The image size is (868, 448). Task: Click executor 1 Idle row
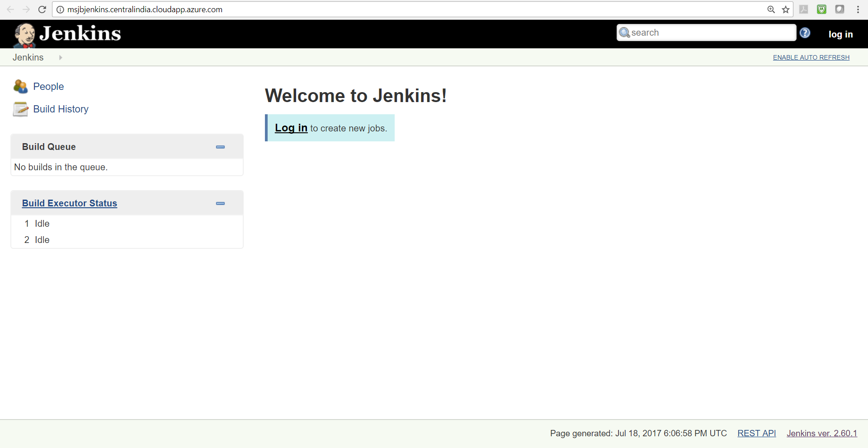127,224
